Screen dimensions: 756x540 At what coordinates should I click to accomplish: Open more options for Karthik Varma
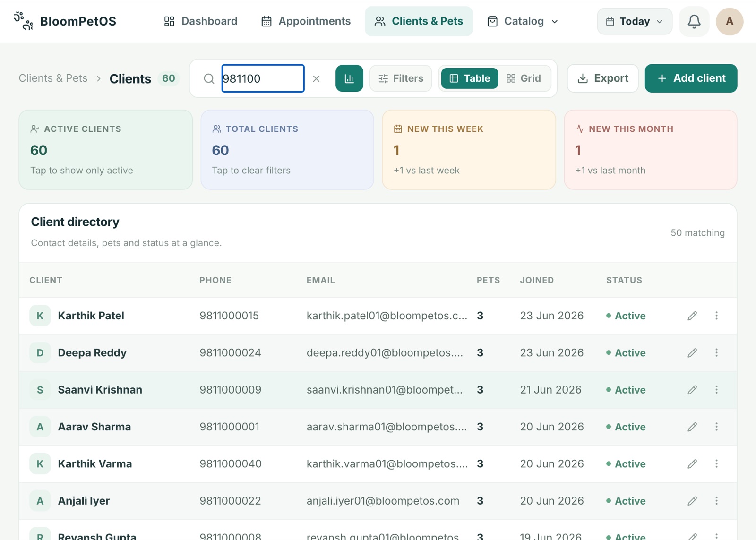716,463
